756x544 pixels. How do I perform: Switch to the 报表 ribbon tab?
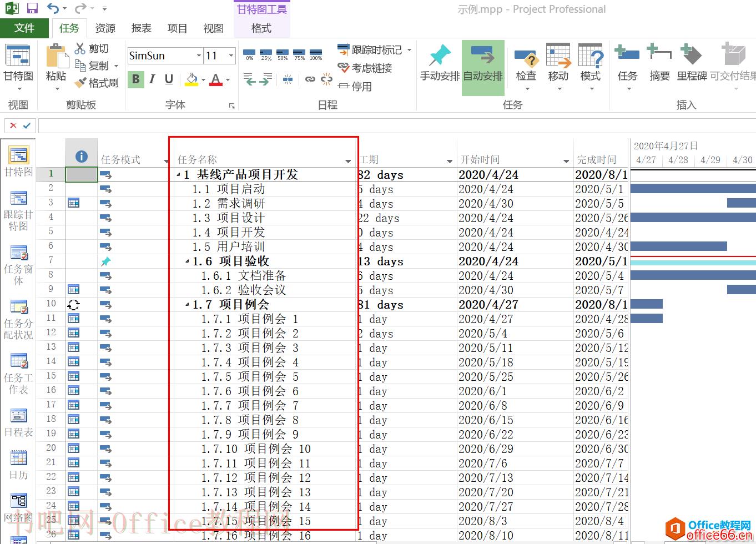coord(141,28)
